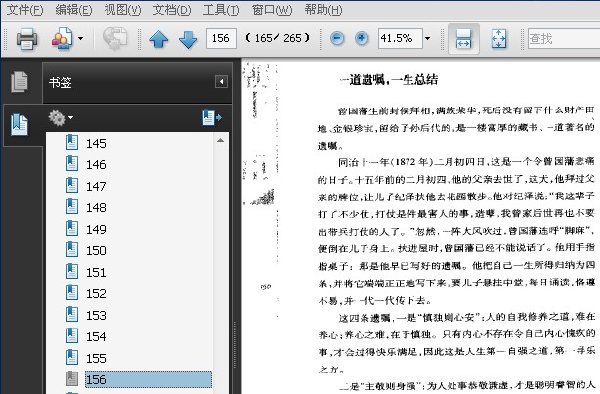This screenshot has width=600, height=394.
Task: Click the Print icon
Action: point(27,39)
